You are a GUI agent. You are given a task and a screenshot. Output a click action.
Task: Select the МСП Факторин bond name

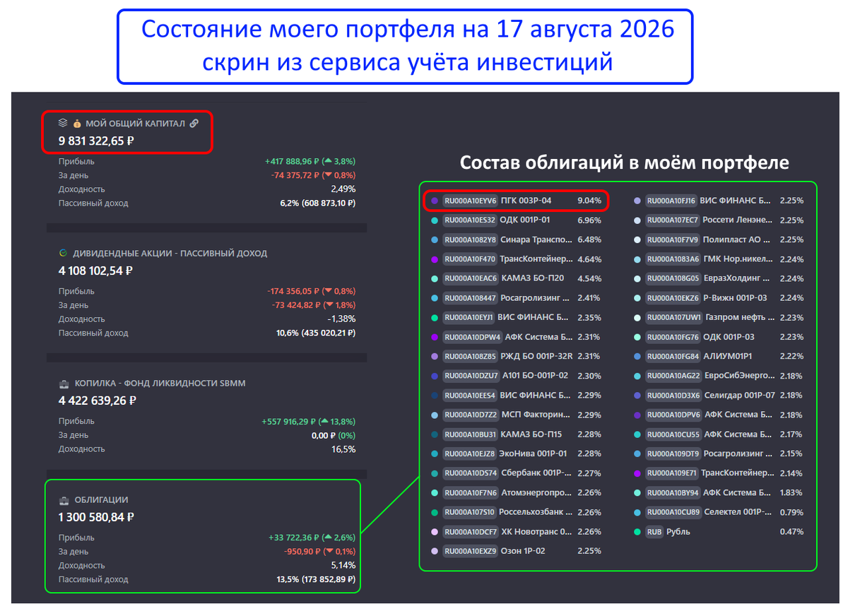point(536,415)
